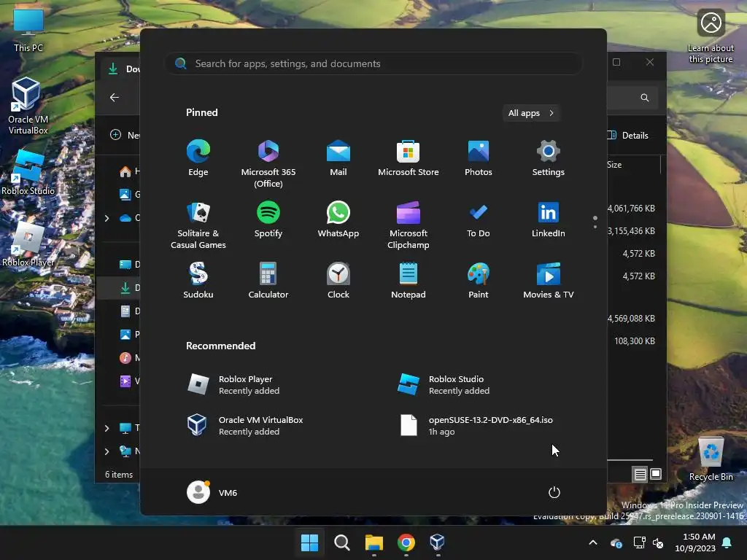Open Google Chrome from taskbar

tap(406, 542)
